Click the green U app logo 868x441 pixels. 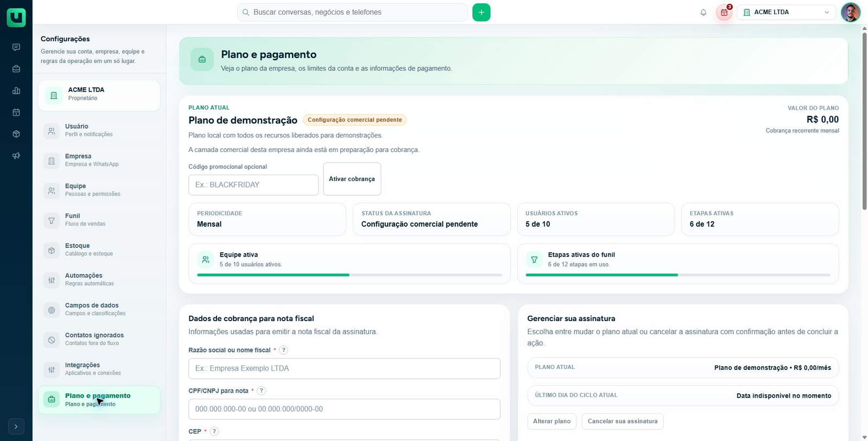click(16, 17)
